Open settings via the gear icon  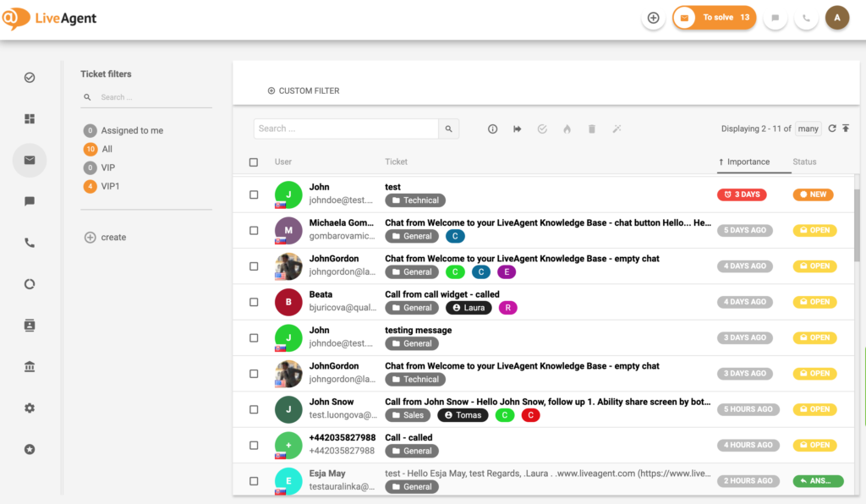coord(30,408)
